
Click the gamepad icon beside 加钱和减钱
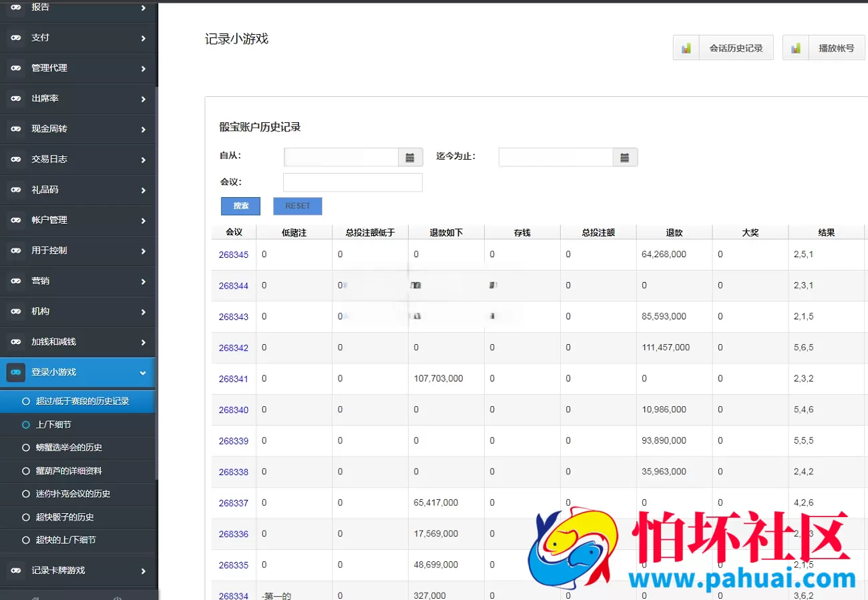[x=16, y=342]
